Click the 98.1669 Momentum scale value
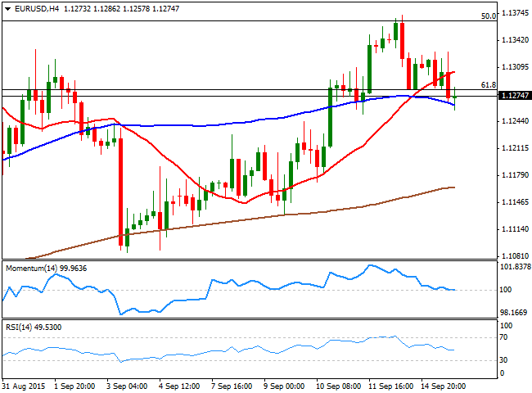Viewport: 532px width, 393px height. tap(514, 313)
